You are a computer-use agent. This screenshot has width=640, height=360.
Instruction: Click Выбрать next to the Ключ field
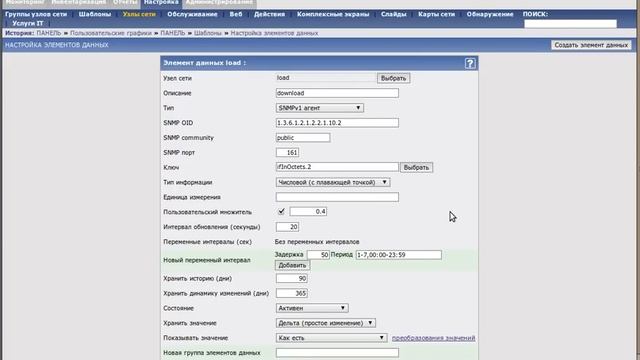[x=416, y=167]
